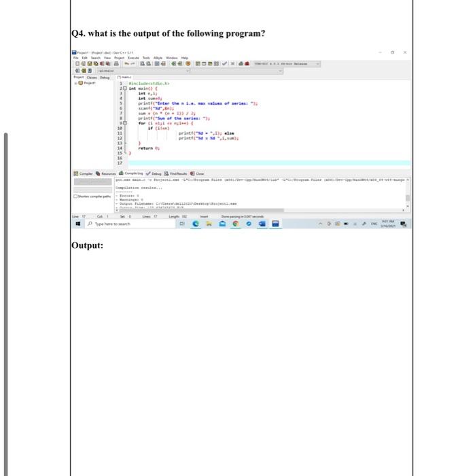The image size is (475, 476).
Task: Click the 'Compilation results...' log text
Action: (x=139, y=188)
